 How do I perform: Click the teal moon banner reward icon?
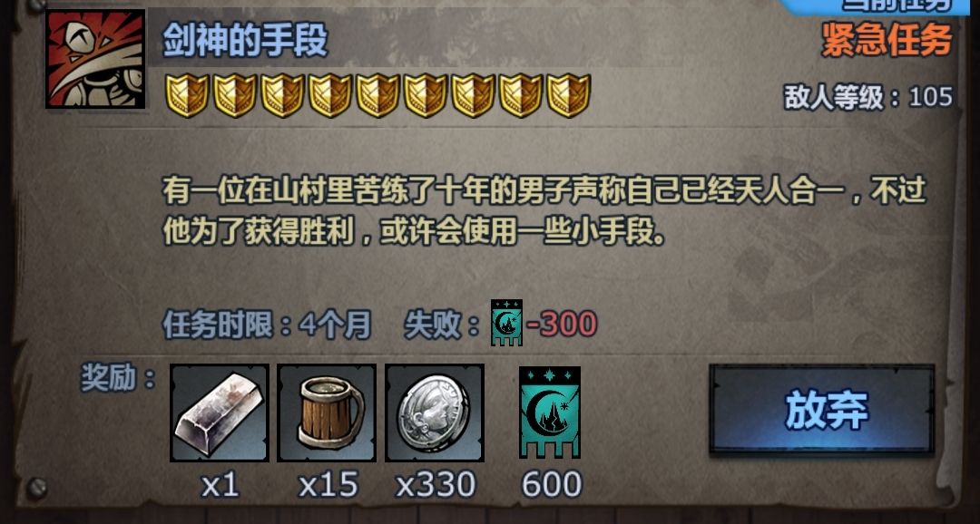pyautogui.click(x=550, y=412)
